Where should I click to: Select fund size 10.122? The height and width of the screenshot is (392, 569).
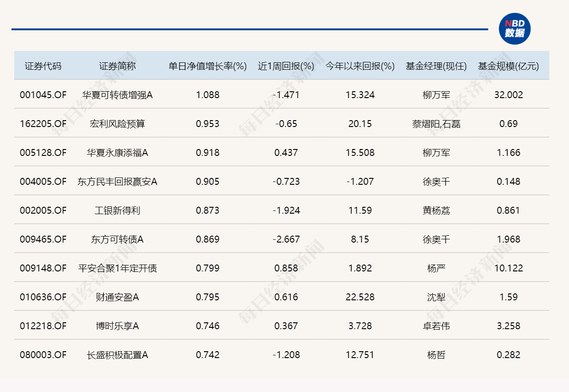click(508, 268)
